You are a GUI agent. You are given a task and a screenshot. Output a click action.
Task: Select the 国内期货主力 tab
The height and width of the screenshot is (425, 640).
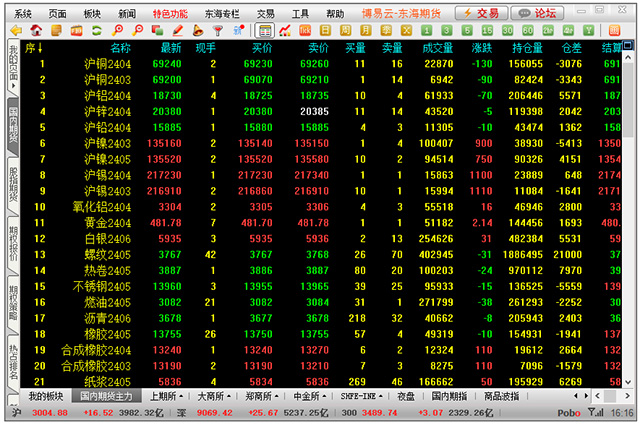pyautogui.click(x=107, y=396)
